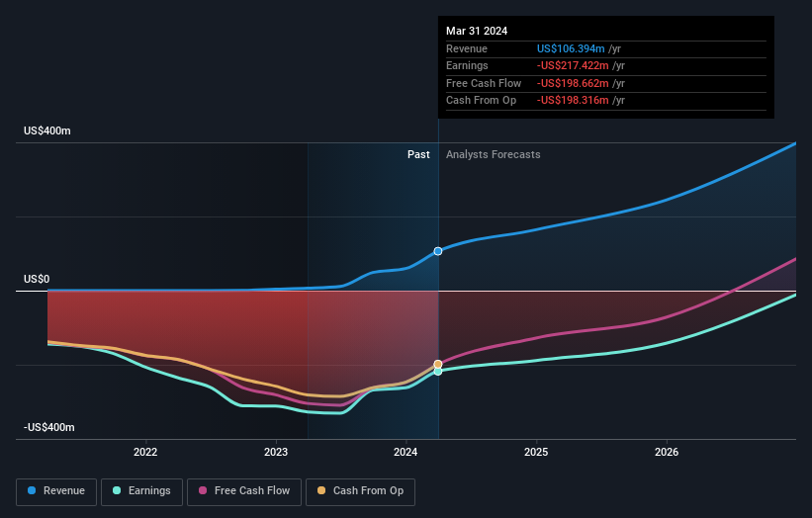The image size is (812, 518).
Task: Toggle the Earnings legend series
Action: click(141, 491)
